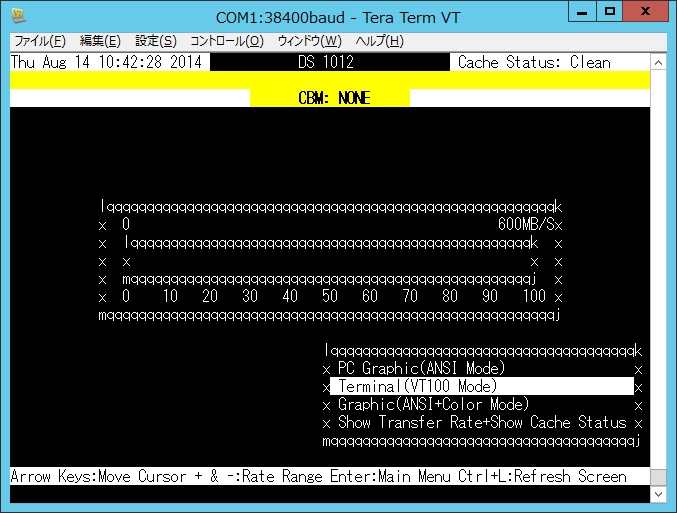Click scrollbar up arrow
The width and height of the screenshot is (677, 513).
tap(659, 62)
